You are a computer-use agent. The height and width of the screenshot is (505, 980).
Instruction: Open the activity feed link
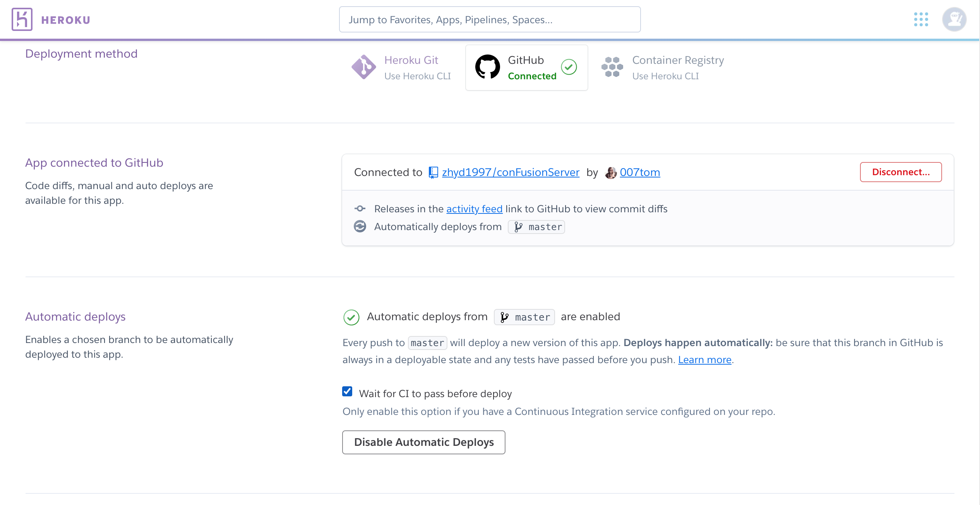coord(474,209)
